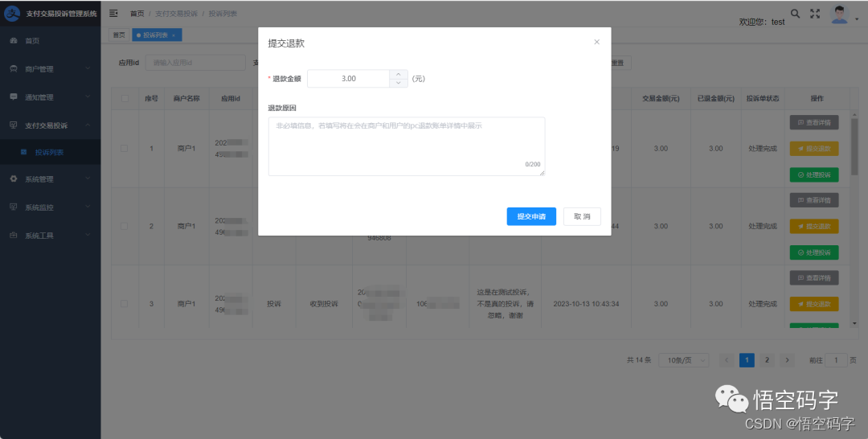Screen dimensions: 868x439
Task: Select 投诉列表 in the sidebar
Action: [51, 152]
